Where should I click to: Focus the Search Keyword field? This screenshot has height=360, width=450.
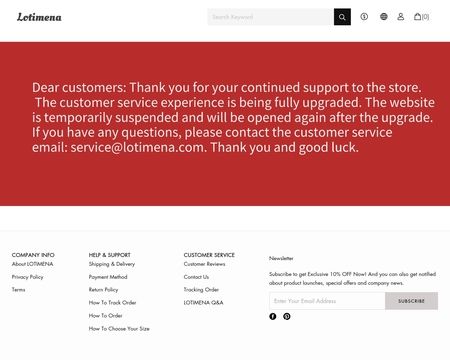pos(271,17)
